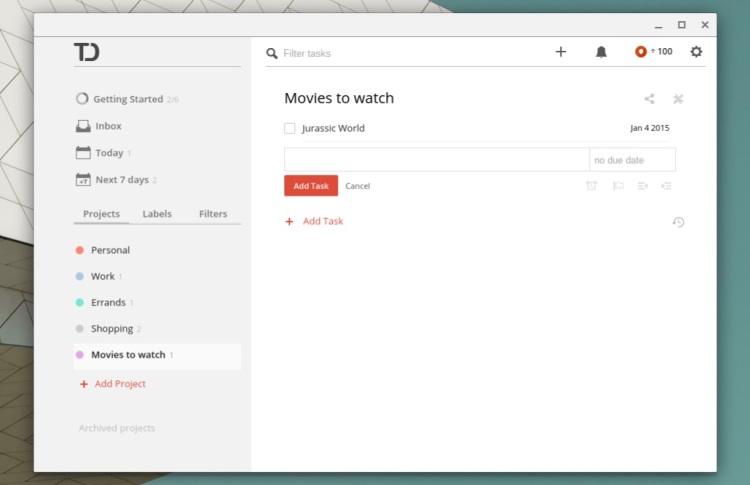Open the notifications bell

point(601,52)
